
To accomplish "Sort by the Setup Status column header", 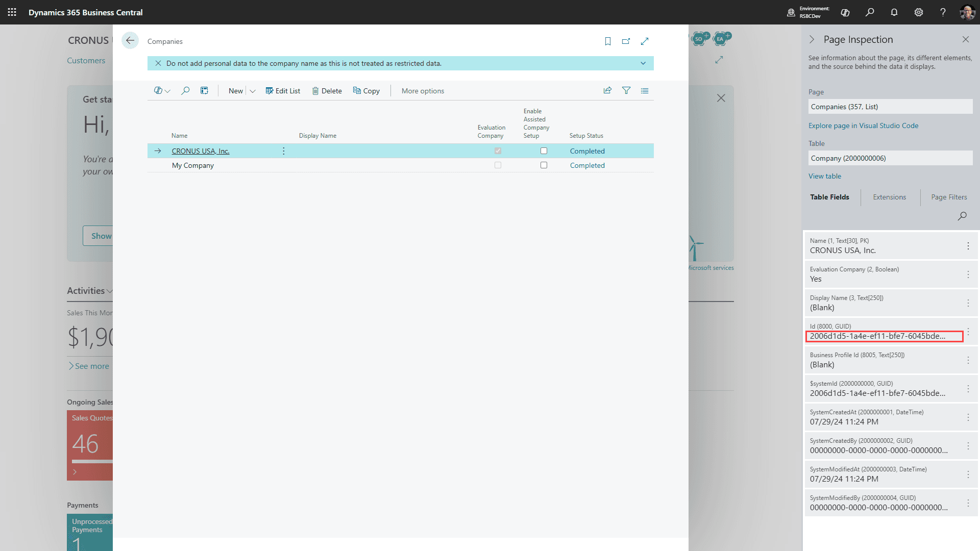I will (x=586, y=136).
